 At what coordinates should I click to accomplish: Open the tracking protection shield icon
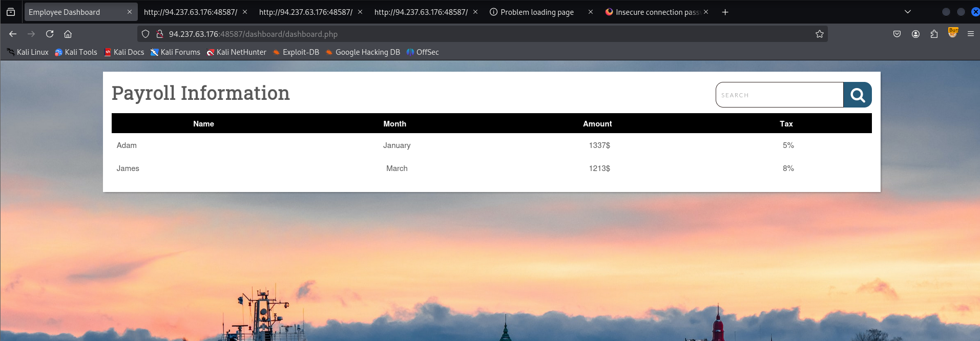click(x=145, y=34)
